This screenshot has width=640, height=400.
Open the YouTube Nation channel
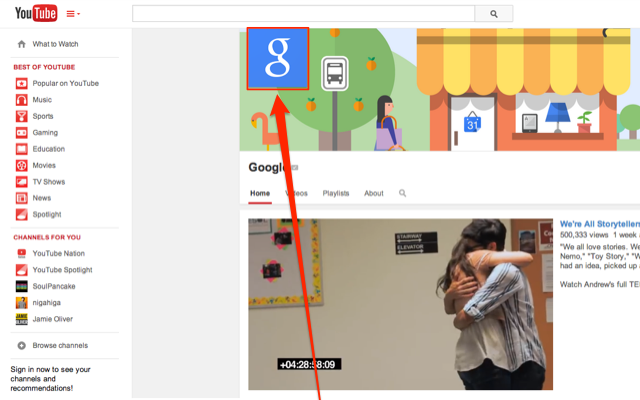[x=59, y=253]
